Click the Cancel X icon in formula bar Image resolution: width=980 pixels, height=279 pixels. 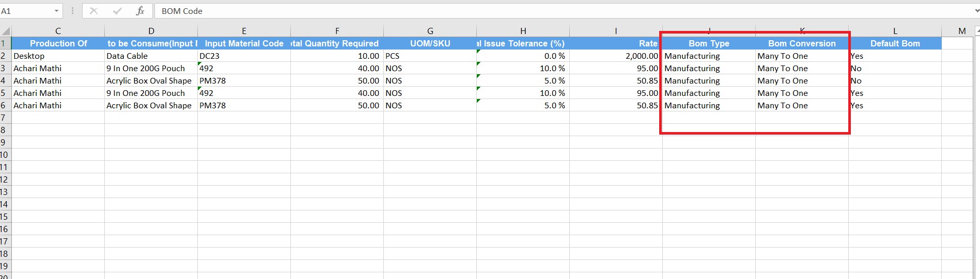tap(94, 11)
